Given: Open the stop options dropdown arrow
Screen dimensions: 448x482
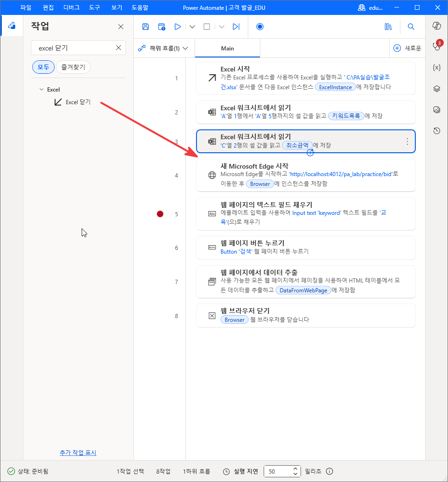Looking at the screenshot, I should [221, 27].
